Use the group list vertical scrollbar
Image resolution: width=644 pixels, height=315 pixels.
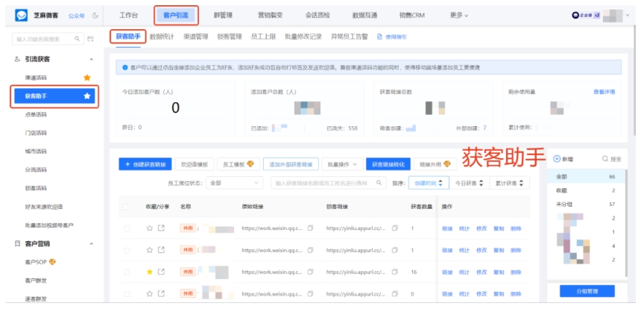click(626, 222)
